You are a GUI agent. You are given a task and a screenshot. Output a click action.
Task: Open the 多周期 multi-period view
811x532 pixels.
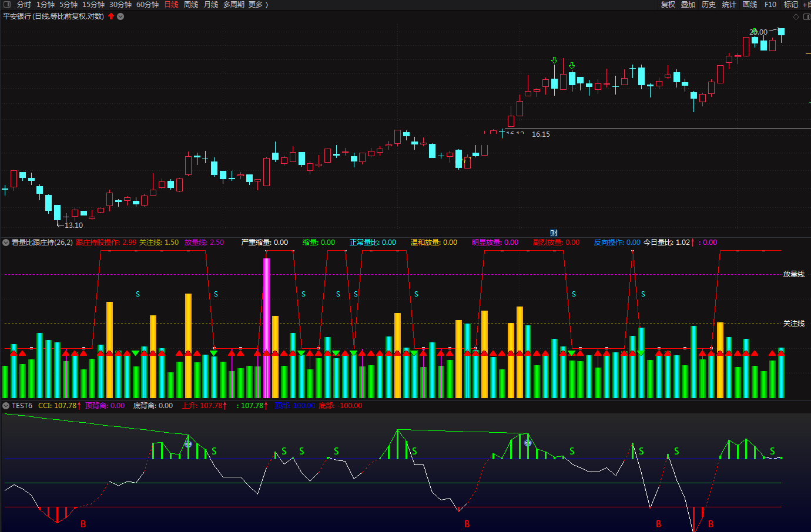[x=234, y=5]
